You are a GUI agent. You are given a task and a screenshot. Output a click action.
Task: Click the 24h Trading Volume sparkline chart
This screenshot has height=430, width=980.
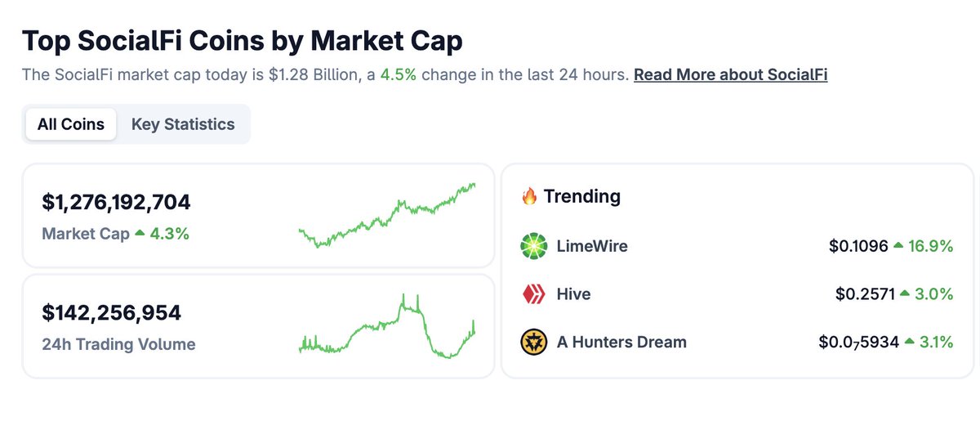click(387, 326)
